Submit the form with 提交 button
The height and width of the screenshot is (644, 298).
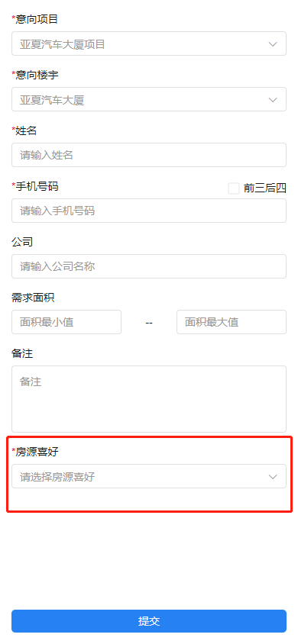point(149,621)
